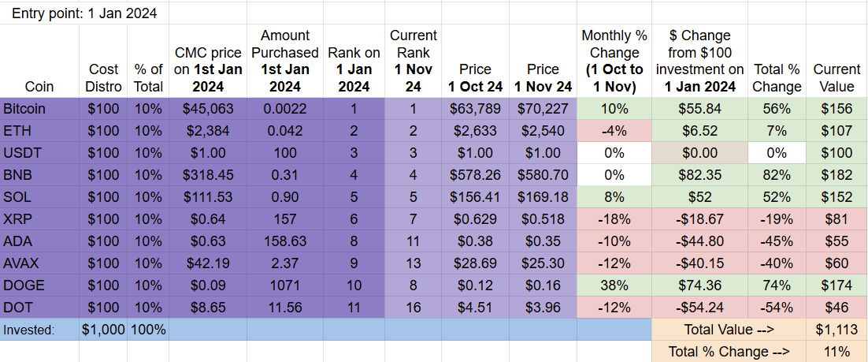Select XRP's 157 amount purchased cell
The image size is (868, 362).
click(285, 219)
